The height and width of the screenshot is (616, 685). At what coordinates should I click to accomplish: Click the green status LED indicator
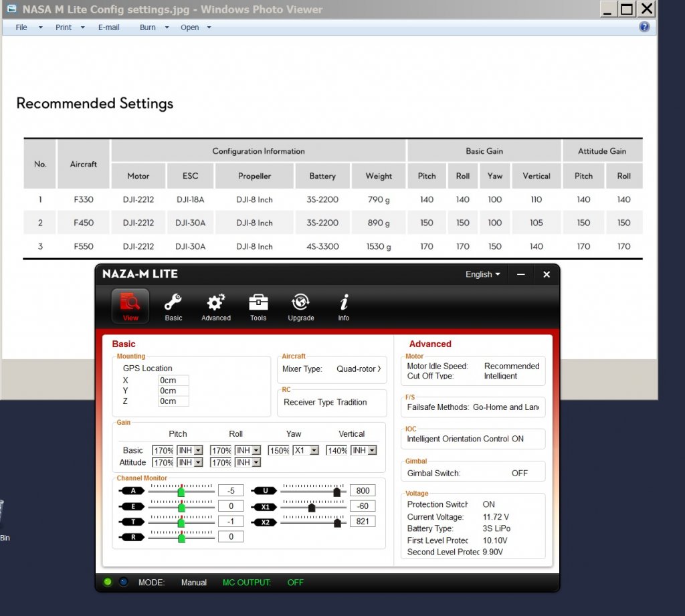pyautogui.click(x=108, y=582)
